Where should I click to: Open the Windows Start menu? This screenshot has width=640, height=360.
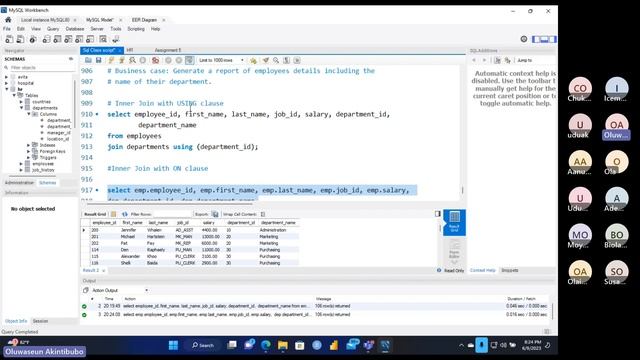[x=173, y=345]
